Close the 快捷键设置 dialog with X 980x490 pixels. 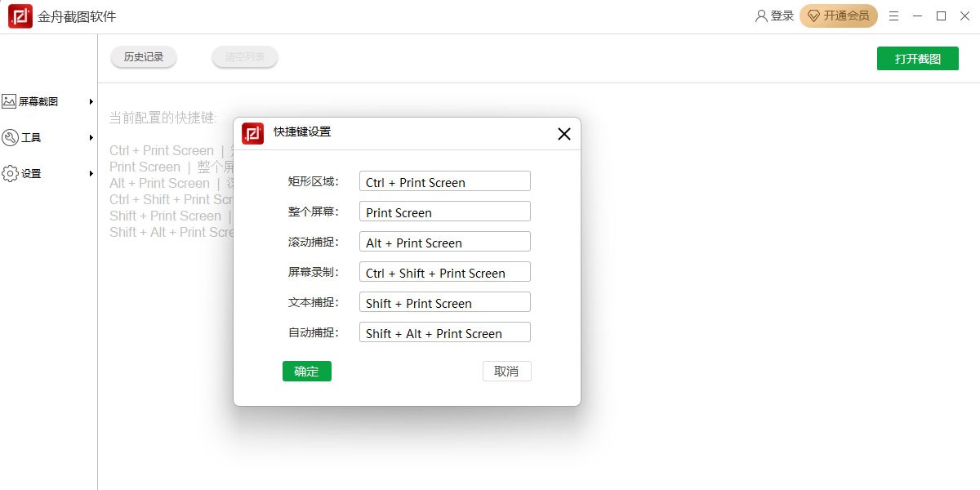tap(563, 134)
